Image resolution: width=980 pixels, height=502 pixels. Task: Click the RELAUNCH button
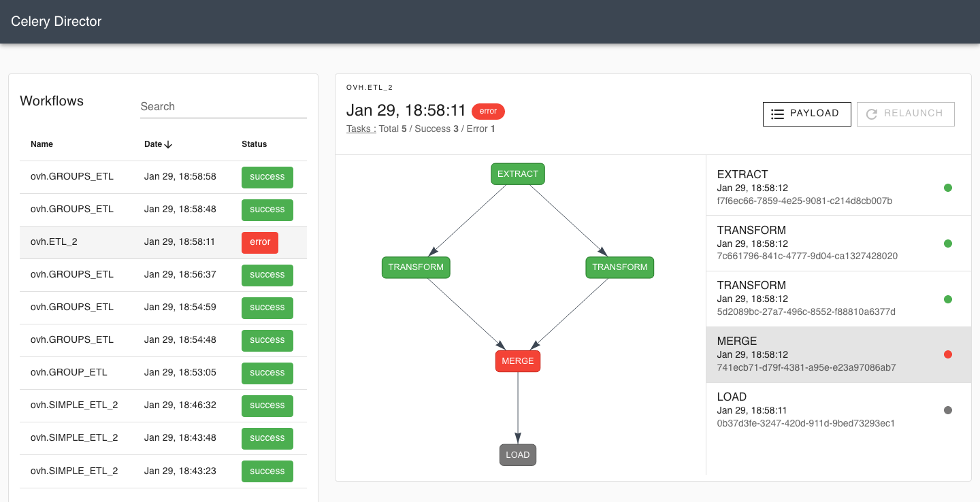coord(905,114)
